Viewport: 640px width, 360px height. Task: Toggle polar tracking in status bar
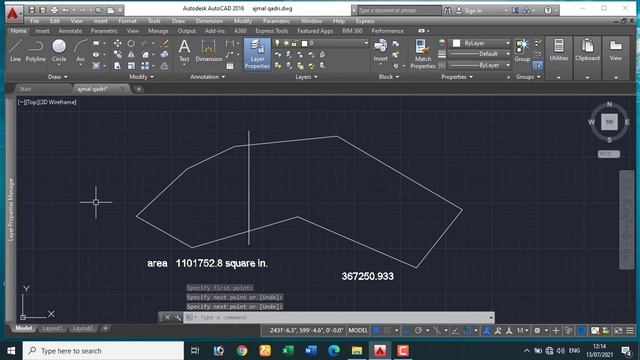[x=418, y=331]
